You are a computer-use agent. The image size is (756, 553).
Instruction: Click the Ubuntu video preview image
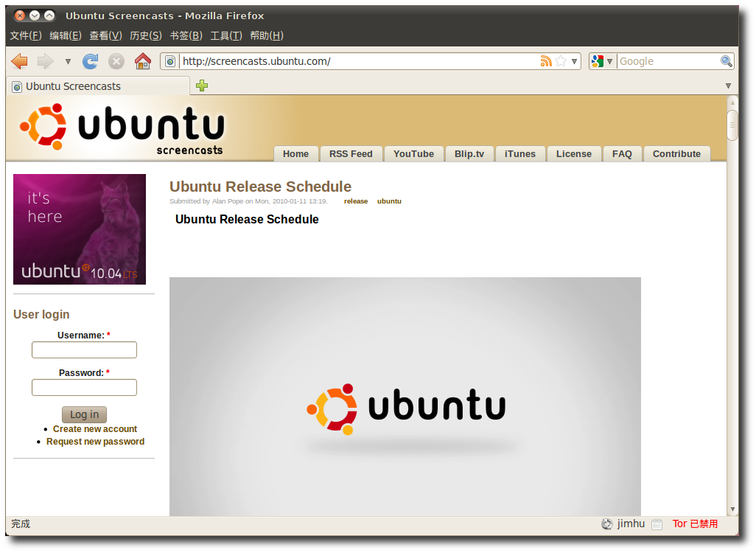click(405, 397)
